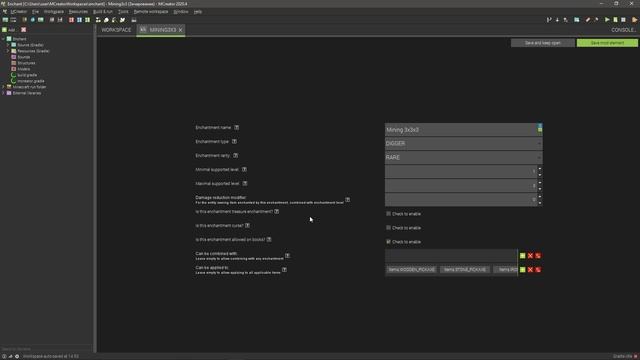Expand Minecraft run folder tree node
The width and height of the screenshot is (640, 360).
click(4, 87)
